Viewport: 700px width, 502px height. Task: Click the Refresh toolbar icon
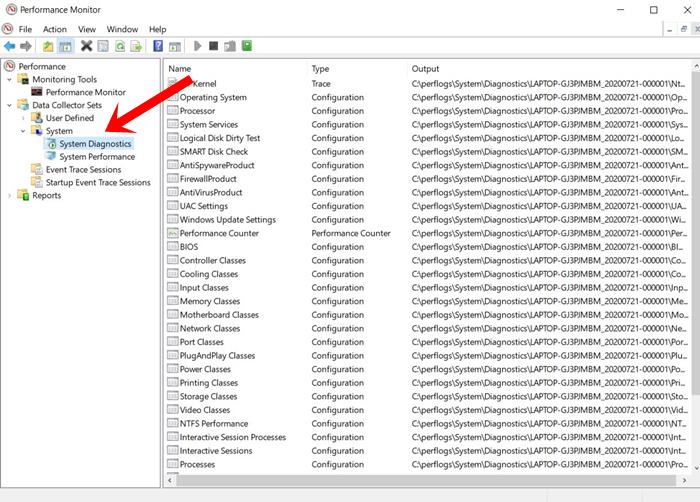[120, 46]
